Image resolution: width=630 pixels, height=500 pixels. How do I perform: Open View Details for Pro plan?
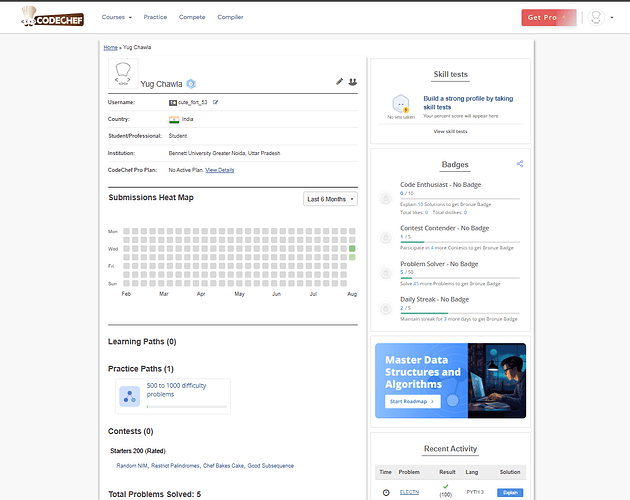tap(220, 170)
